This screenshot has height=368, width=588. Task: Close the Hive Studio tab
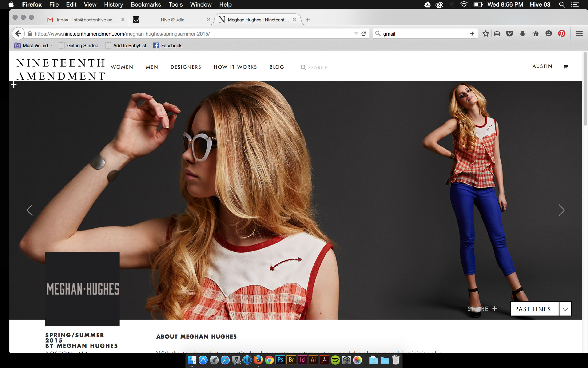coord(208,20)
